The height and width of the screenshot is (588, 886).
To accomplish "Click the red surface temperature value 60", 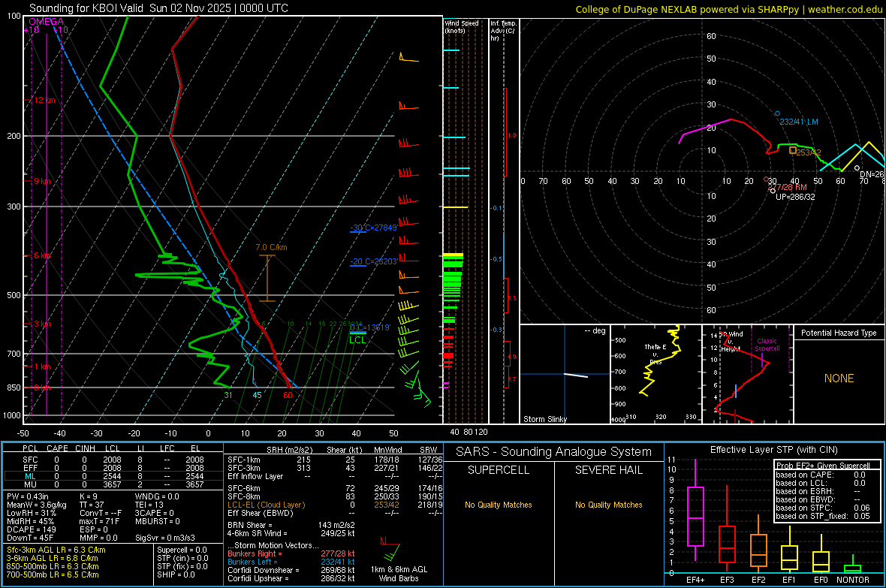I will 288,395.
